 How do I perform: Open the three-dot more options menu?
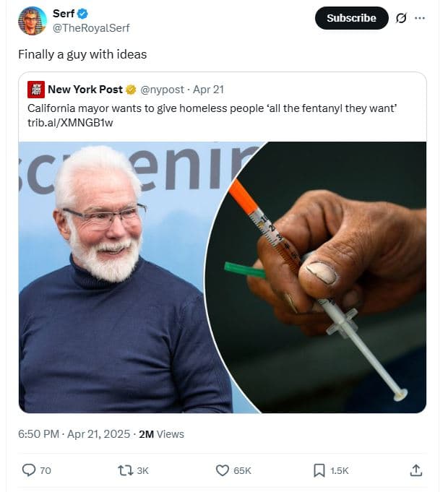tap(420, 18)
